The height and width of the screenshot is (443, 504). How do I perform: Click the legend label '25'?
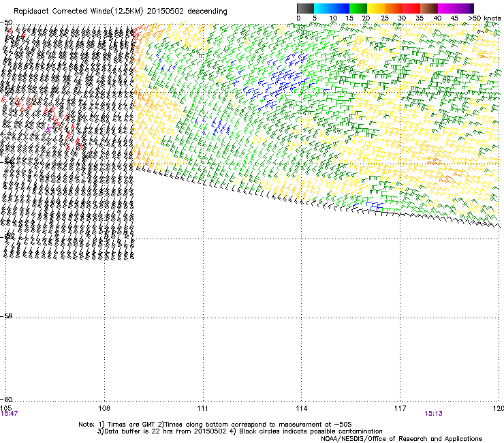click(x=385, y=18)
